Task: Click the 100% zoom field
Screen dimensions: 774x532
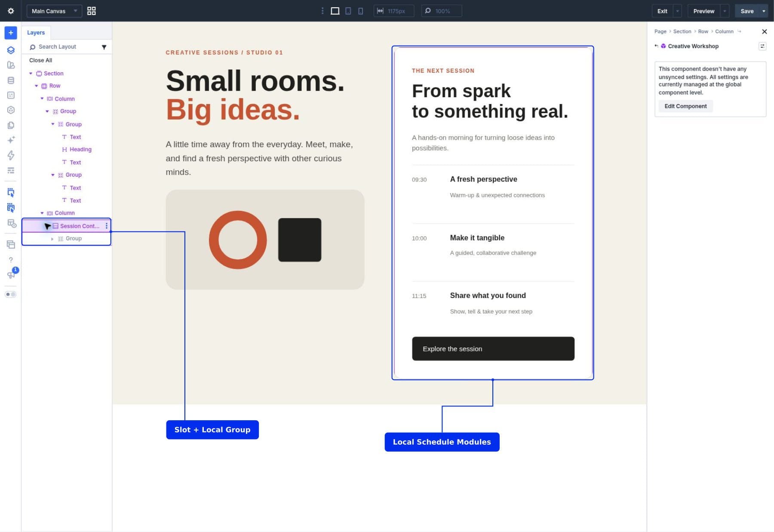Action: coord(442,11)
